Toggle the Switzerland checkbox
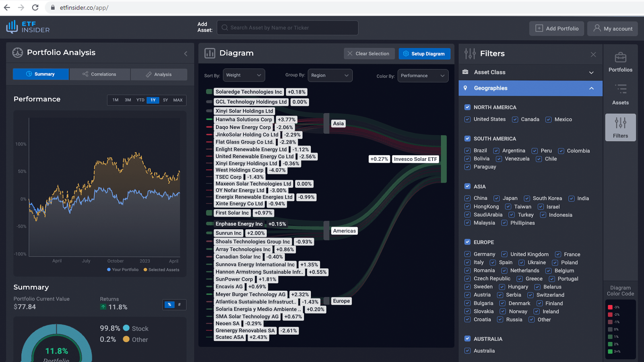Image resolution: width=644 pixels, height=362 pixels. [530, 295]
